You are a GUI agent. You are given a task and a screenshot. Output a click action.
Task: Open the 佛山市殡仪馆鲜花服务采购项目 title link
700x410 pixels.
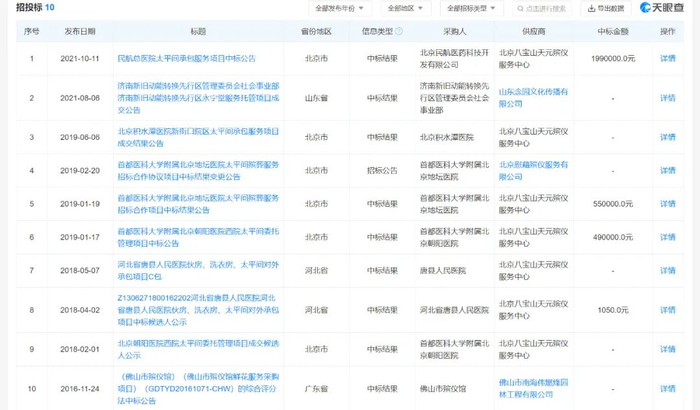click(x=198, y=389)
